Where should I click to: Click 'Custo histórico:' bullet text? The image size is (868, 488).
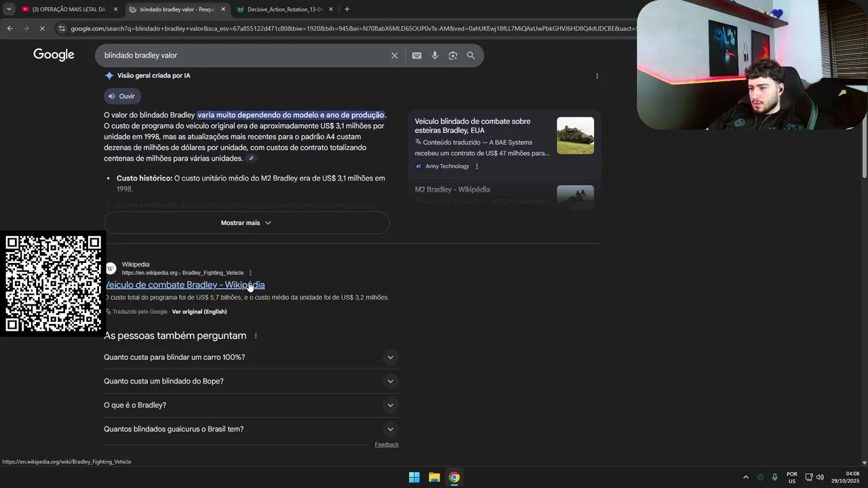(144, 178)
